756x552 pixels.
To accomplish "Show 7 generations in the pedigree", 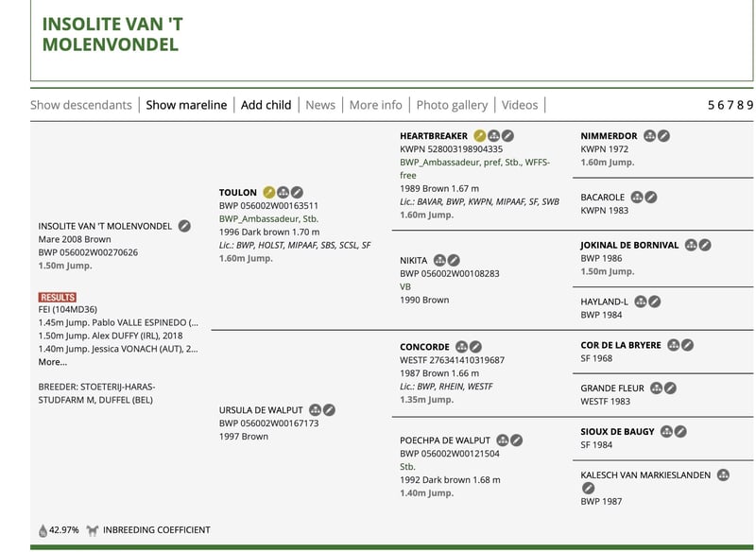I will pyautogui.click(x=729, y=105).
